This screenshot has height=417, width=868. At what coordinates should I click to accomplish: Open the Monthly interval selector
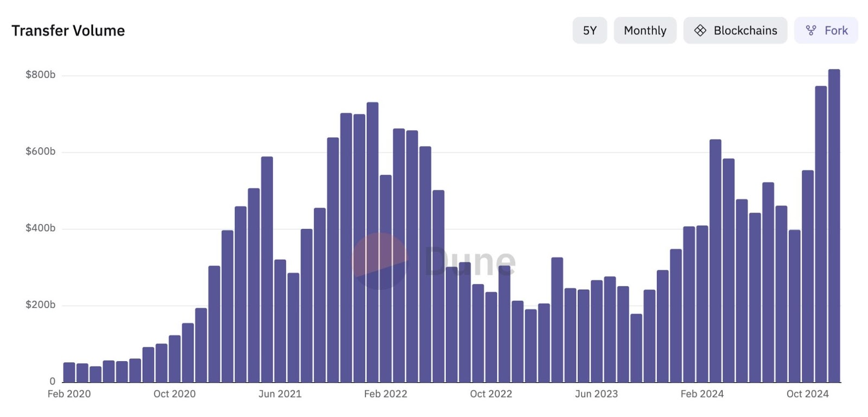645,30
